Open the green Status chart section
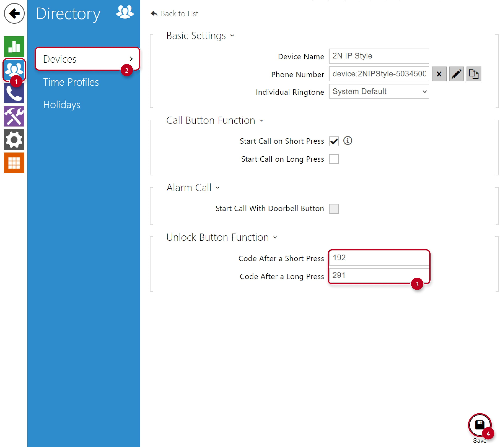 point(14,47)
